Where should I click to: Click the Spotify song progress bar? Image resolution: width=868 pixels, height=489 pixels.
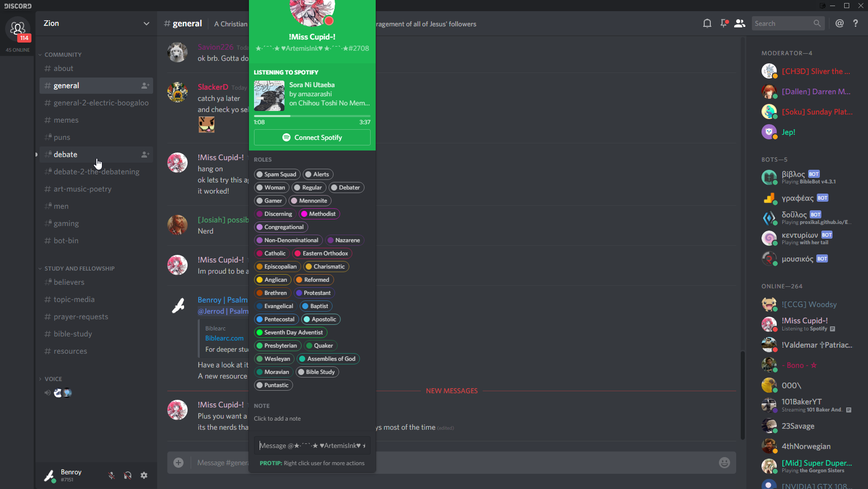(x=312, y=116)
